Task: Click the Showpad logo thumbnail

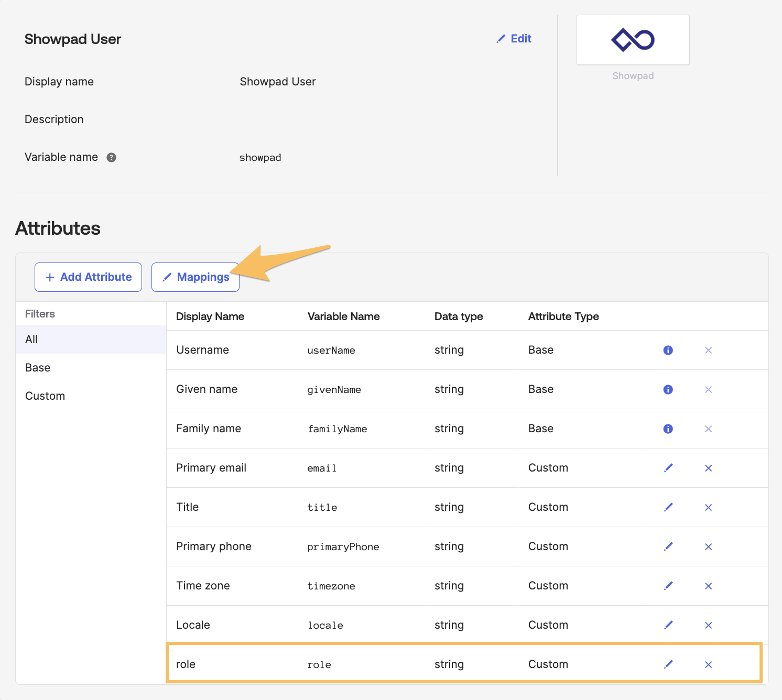Action: click(x=633, y=40)
